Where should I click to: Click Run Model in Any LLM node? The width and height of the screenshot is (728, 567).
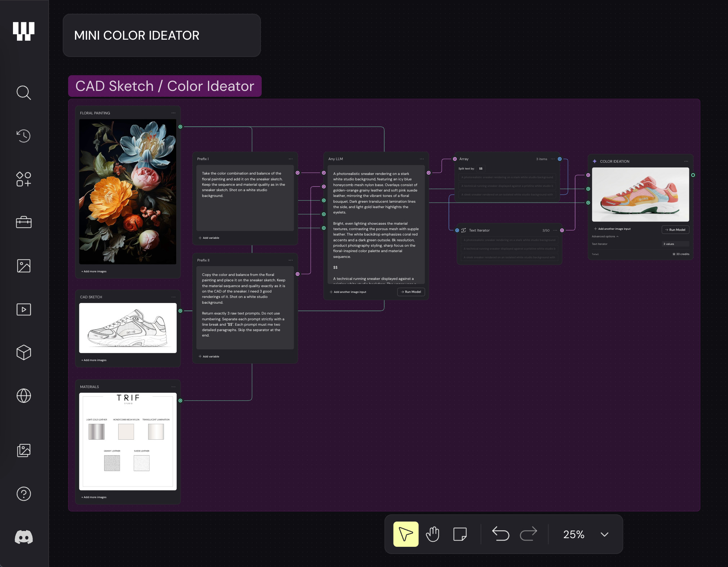click(411, 292)
